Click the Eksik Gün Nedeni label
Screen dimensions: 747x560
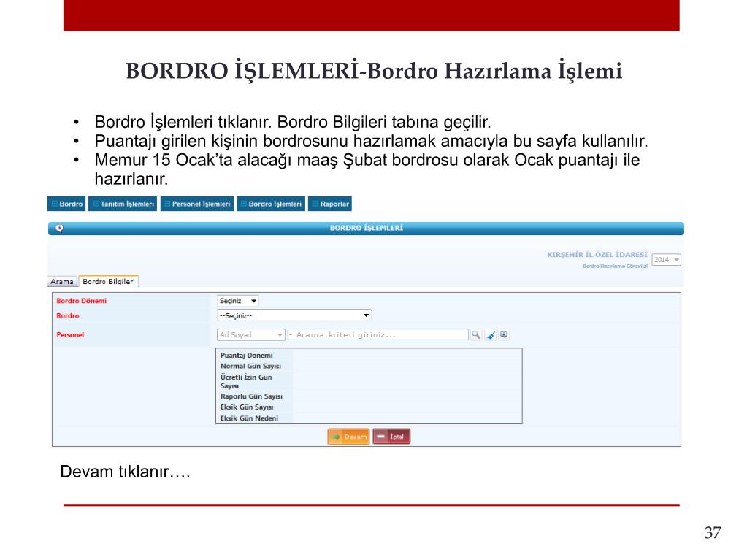click(x=249, y=418)
